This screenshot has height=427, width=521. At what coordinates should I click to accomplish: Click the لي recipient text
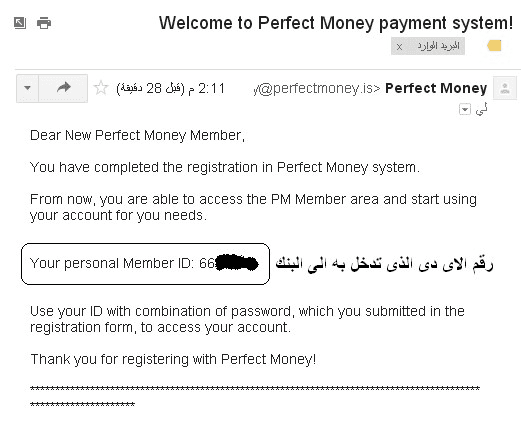[x=482, y=109]
